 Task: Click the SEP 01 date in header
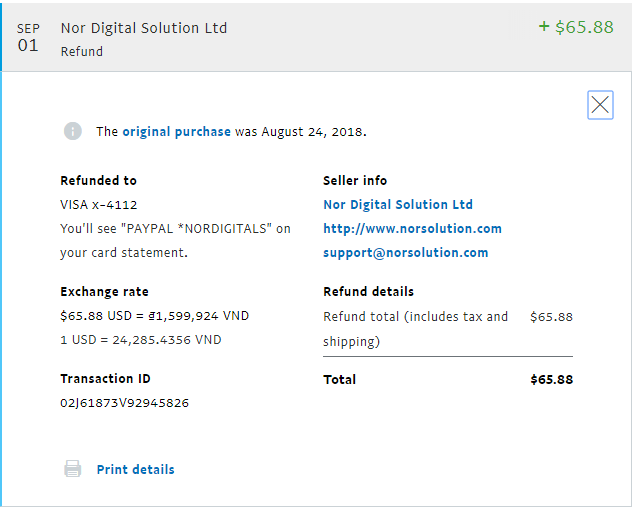28,37
